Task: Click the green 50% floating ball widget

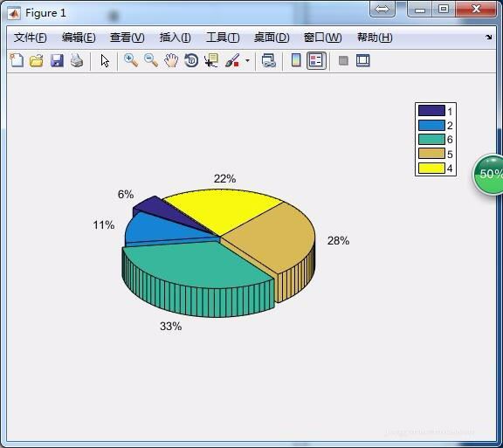Action: coord(488,175)
